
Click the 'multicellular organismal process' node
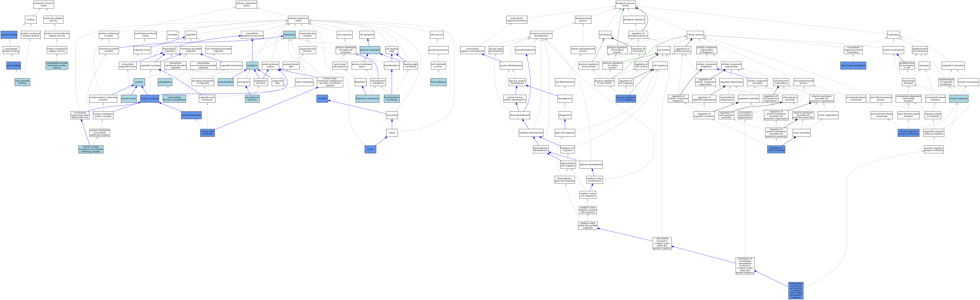(x=517, y=20)
